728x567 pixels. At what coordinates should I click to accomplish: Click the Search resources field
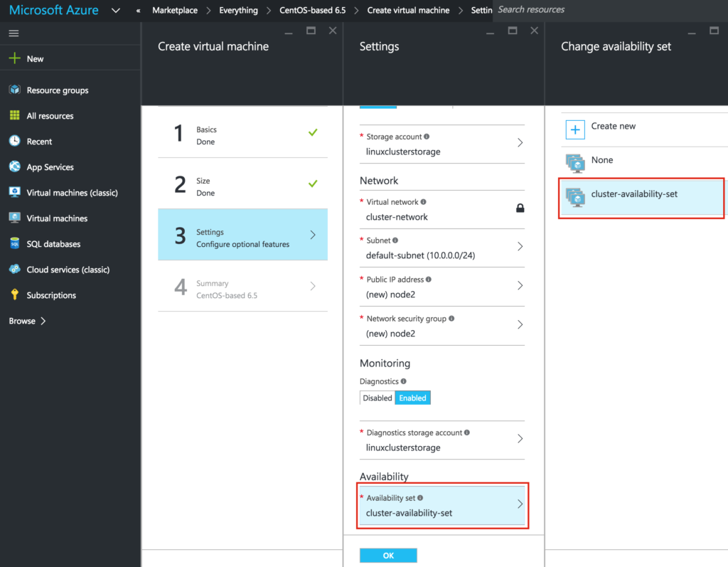540,10
